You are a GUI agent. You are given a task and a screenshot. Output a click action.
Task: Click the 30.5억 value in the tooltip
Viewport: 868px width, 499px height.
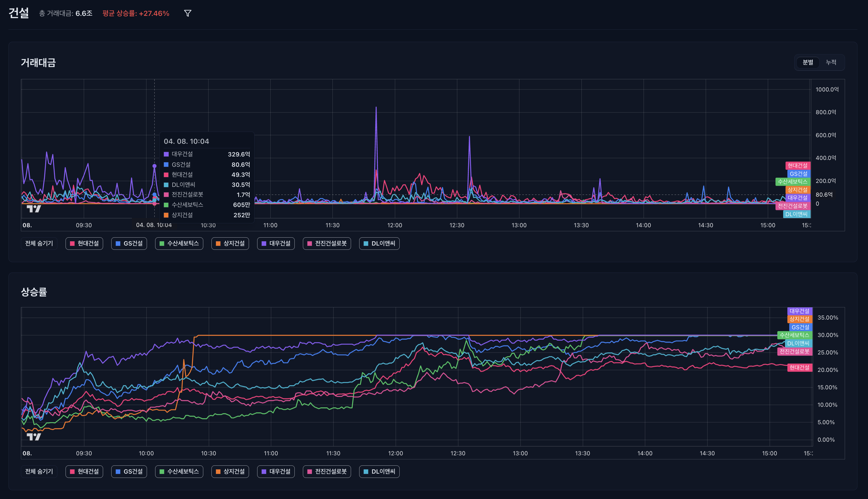241,184
